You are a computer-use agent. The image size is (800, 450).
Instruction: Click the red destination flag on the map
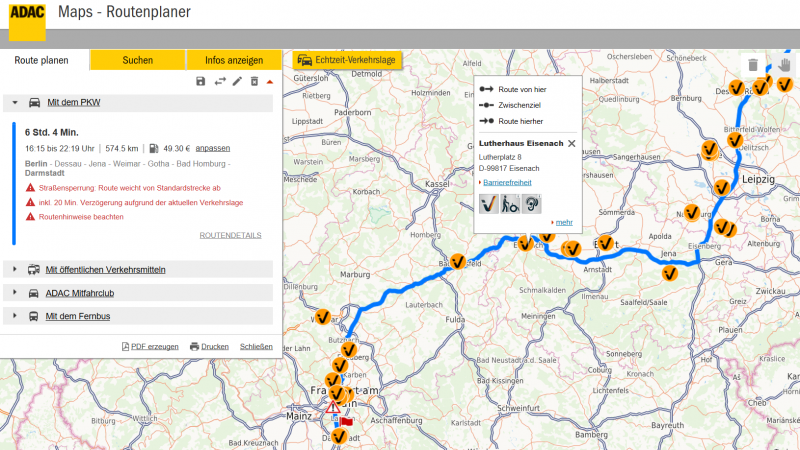[346, 422]
